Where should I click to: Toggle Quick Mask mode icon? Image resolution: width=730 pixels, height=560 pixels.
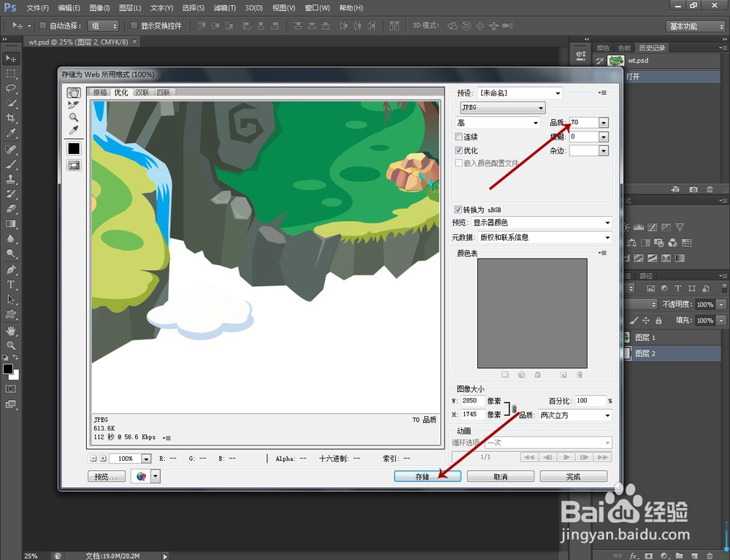11,388
